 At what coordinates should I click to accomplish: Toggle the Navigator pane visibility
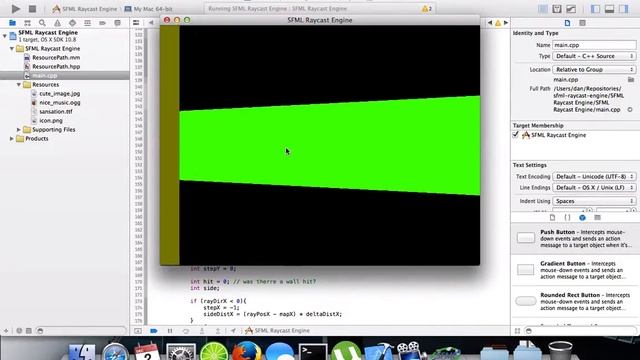coord(595,9)
